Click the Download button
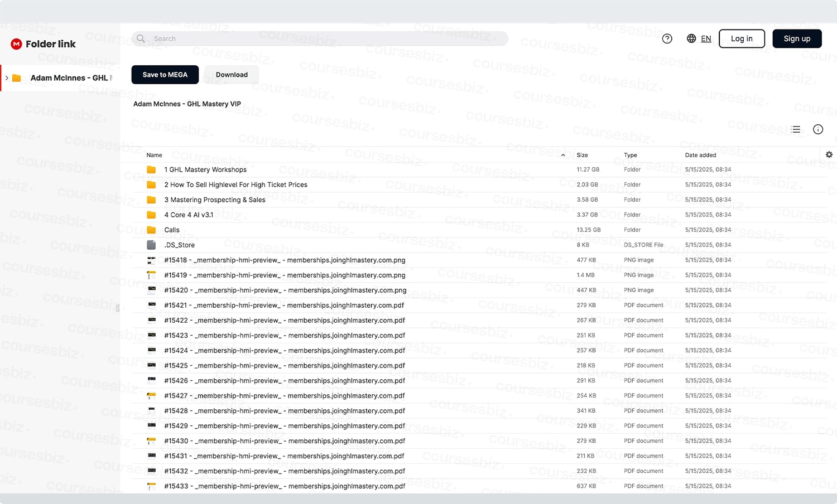 [x=232, y=75]
